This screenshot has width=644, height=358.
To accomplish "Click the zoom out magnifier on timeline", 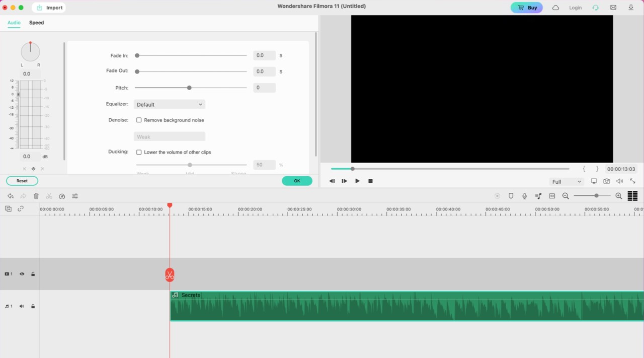I will coord(566,196).
